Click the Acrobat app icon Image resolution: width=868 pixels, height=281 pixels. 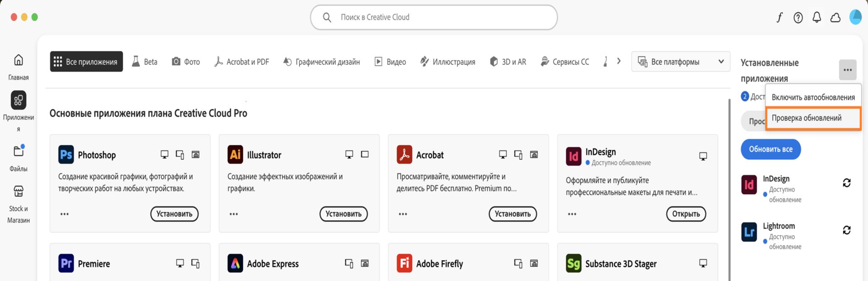pyautogui.click(x=404, y=155)
